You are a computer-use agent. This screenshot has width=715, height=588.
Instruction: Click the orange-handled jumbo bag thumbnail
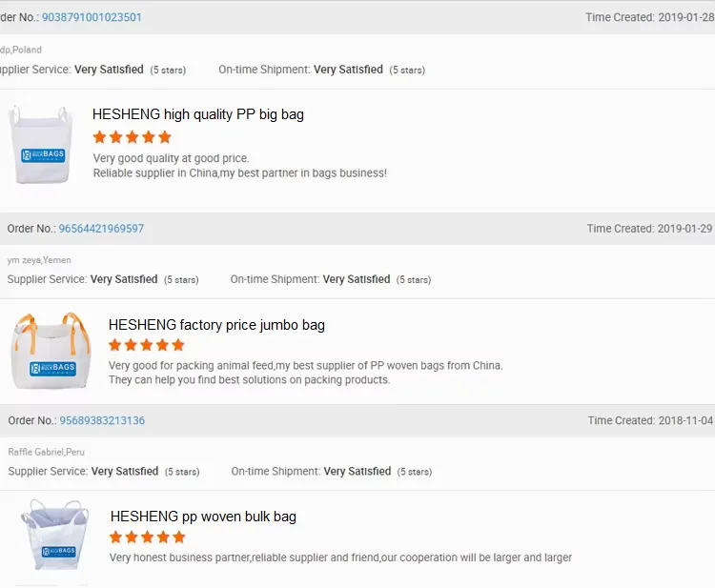click(51, 350)
